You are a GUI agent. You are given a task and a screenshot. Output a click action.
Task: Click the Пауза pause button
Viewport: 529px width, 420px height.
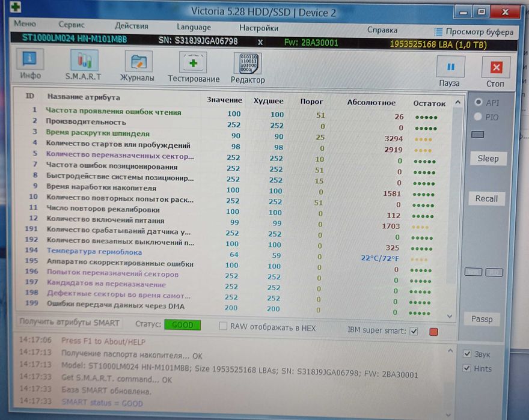click(450, 71)
